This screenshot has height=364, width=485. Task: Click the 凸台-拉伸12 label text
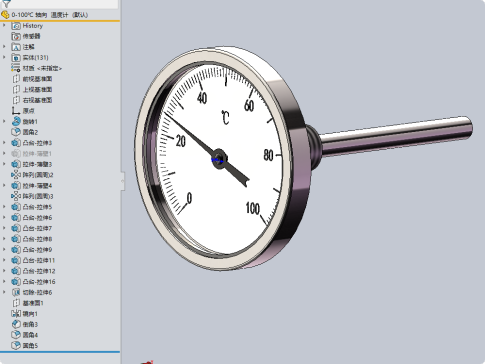[39, 271]
